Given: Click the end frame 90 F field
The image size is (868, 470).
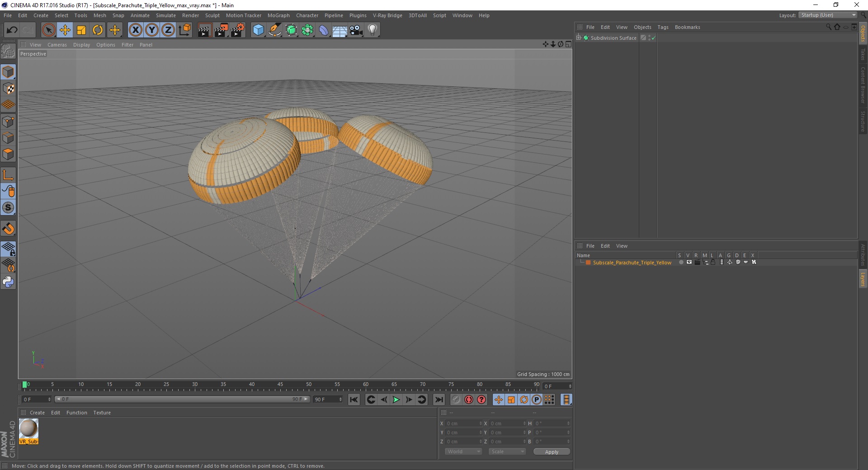Looking at the screenshot, I should 328,399.
